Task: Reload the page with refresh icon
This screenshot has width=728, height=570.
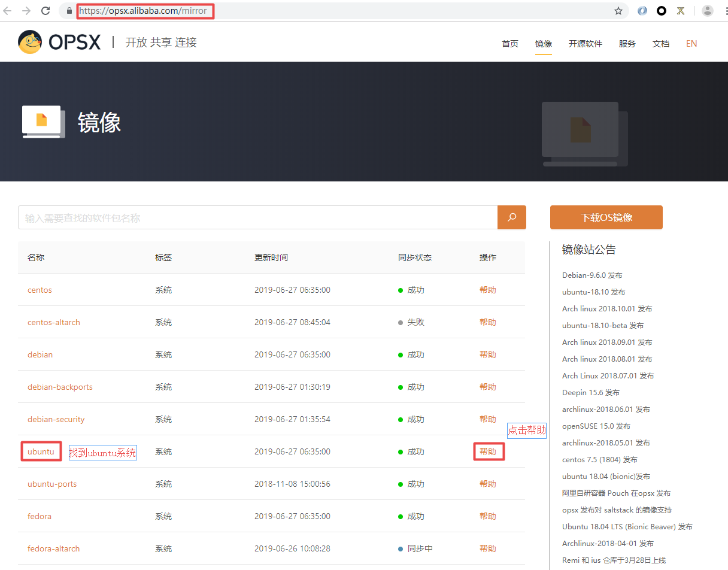Action: pos(45,11)
